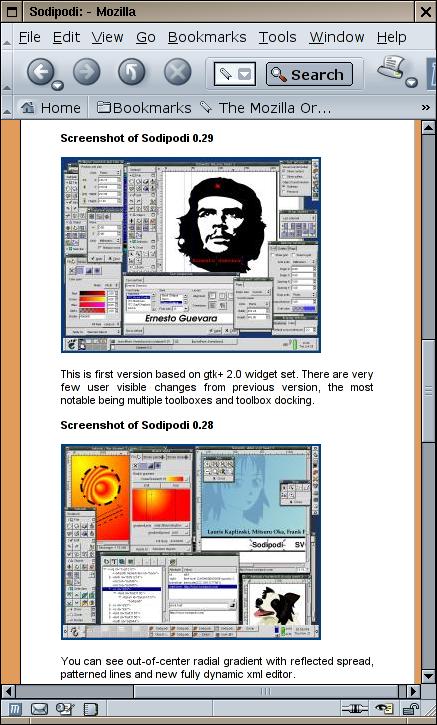Image resolution: width=437 pixels, height=725 pixels.
Task: Click the vertical scrollbar down arrow
Action: pos(429,676)
